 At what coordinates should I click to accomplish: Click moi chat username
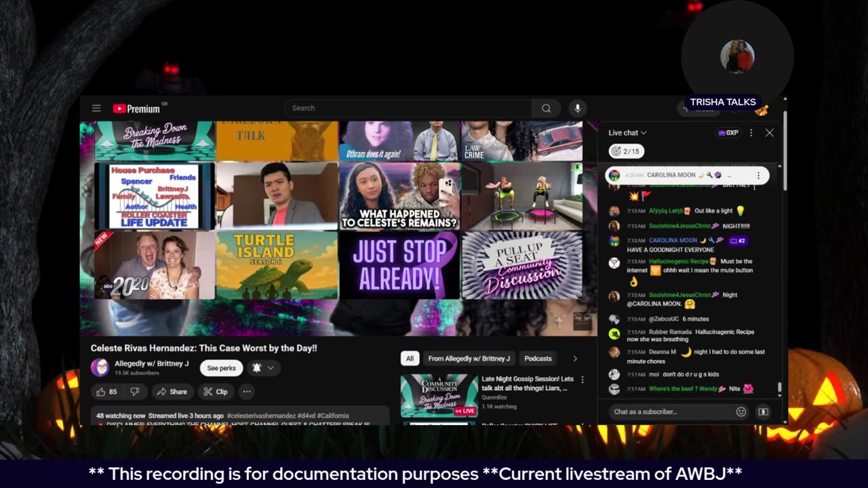pyautogui.click(x=654, y=374)
